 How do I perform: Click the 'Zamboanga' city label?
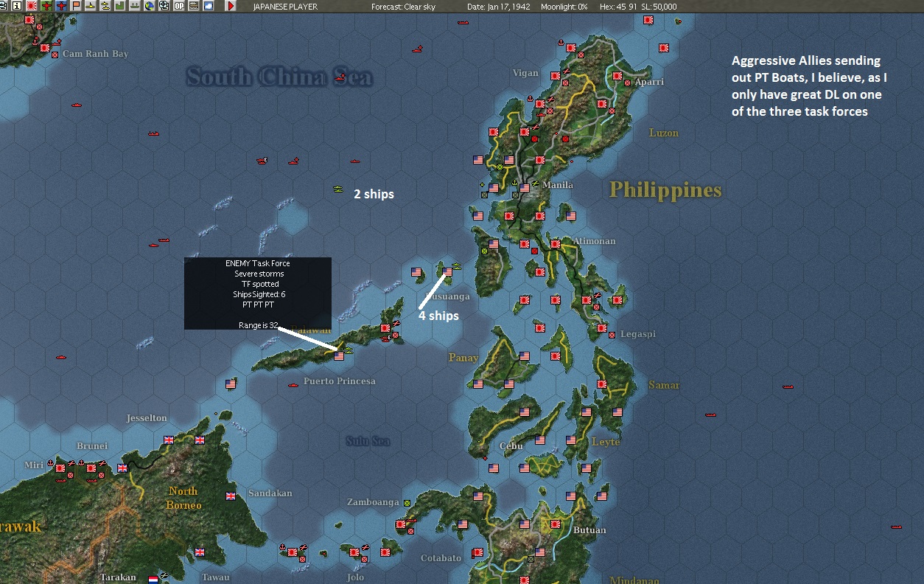(373, 502)
